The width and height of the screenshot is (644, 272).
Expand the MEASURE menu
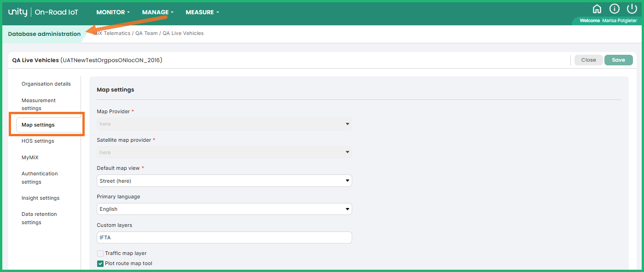202,12
